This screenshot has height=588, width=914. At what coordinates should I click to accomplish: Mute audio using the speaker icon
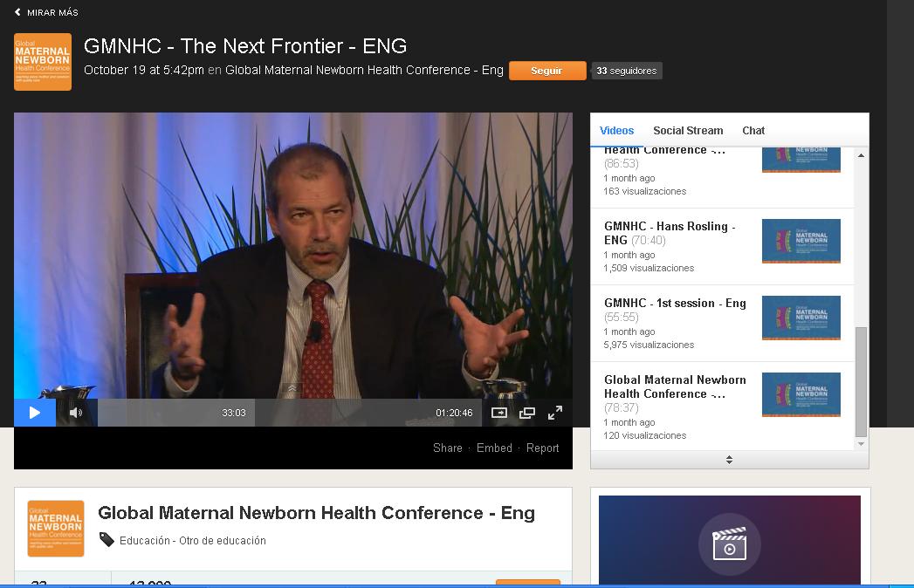pyautogui.click(x=76, y=413)
